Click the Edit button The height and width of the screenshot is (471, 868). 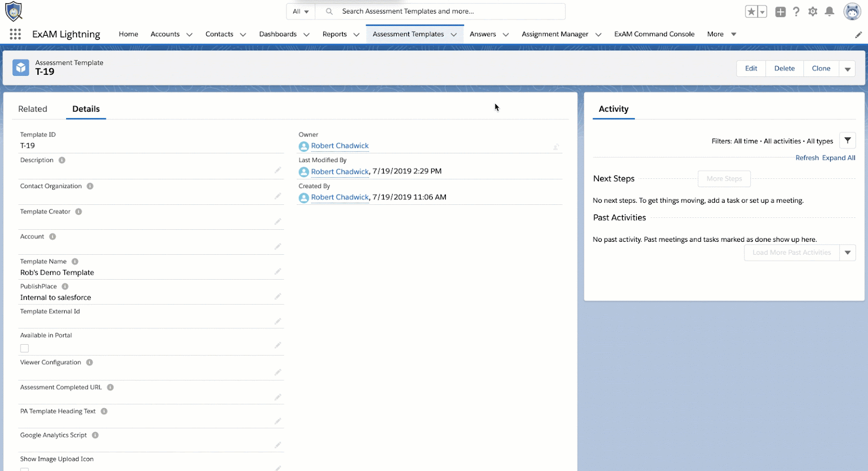pos(751,69)
